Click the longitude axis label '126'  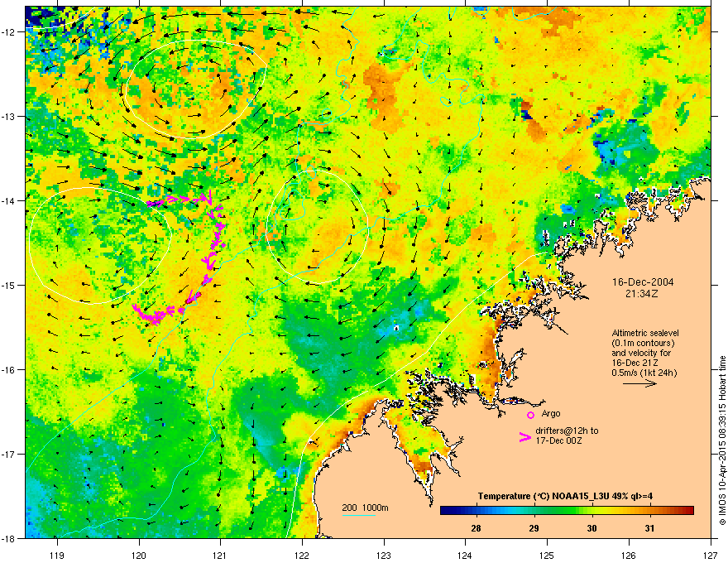(629, 555)
